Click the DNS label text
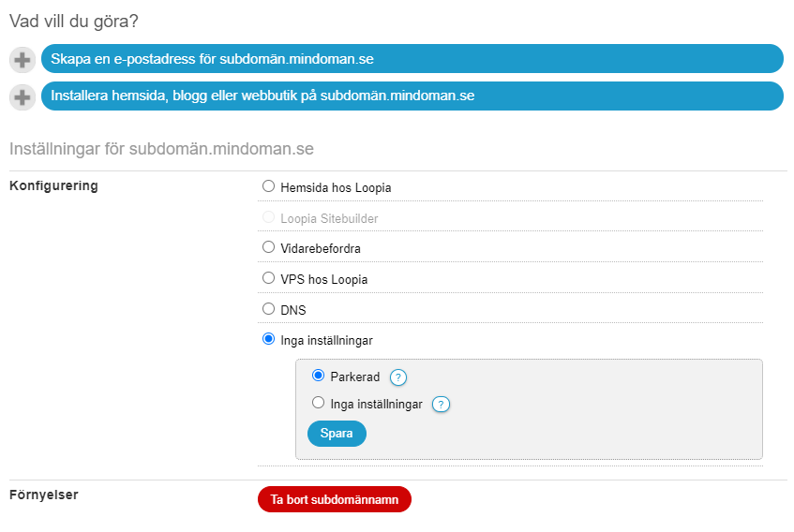The width and height of the screenshot is (794, 532). coord(293,310)
